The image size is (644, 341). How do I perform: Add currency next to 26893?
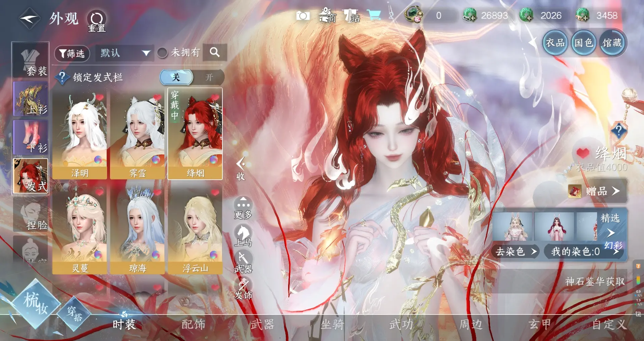[470, 15]
